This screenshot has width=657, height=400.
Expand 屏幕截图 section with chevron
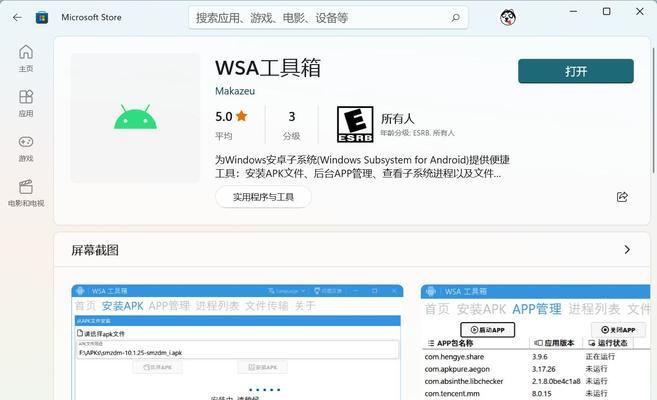tap(627, 250)
